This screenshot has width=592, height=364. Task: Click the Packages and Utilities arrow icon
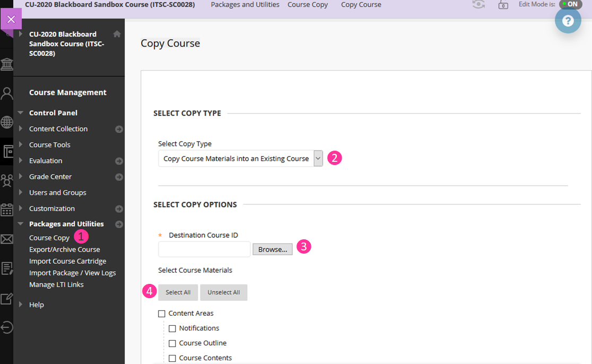(x=119, y=224)
